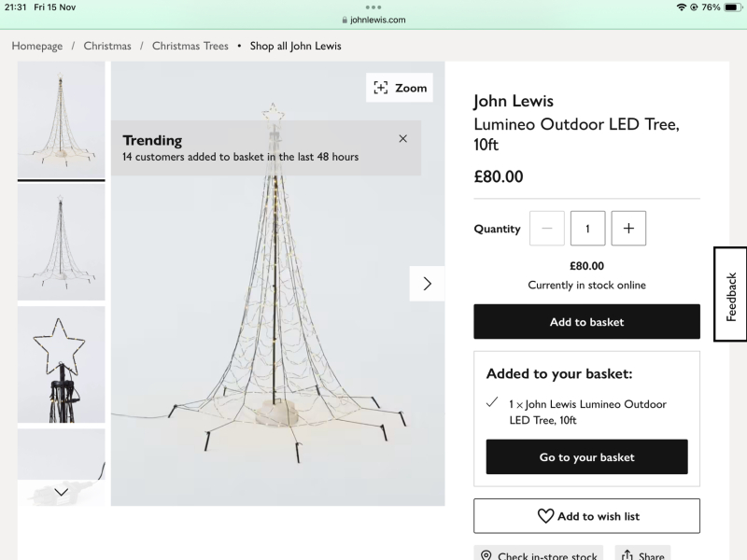Show next product image arrow
Screen dimensions: 747x560
[x=427, y=284]
